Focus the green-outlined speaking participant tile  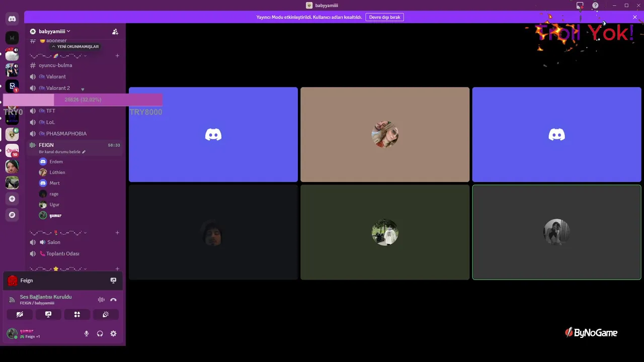556,232
